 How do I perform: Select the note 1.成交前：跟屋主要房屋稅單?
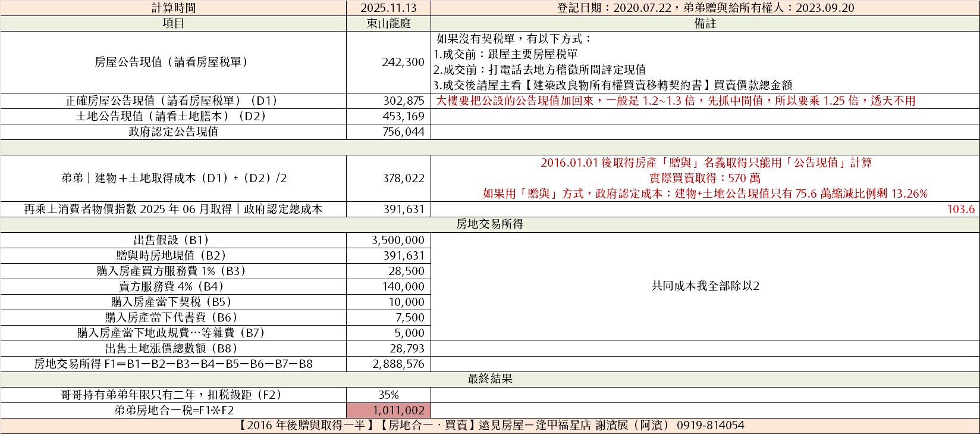[505, 54]
